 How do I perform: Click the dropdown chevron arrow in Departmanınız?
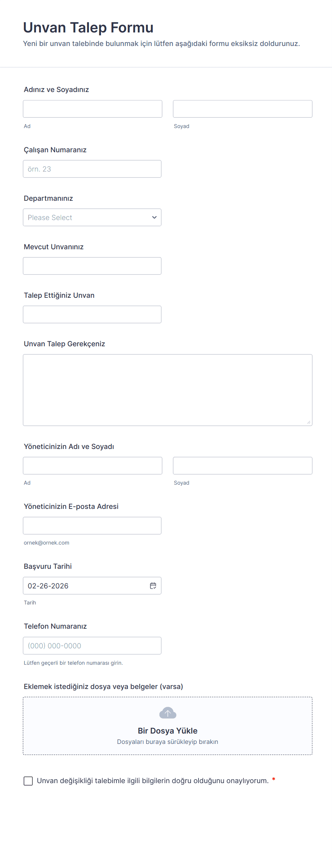tap(154, 218)
